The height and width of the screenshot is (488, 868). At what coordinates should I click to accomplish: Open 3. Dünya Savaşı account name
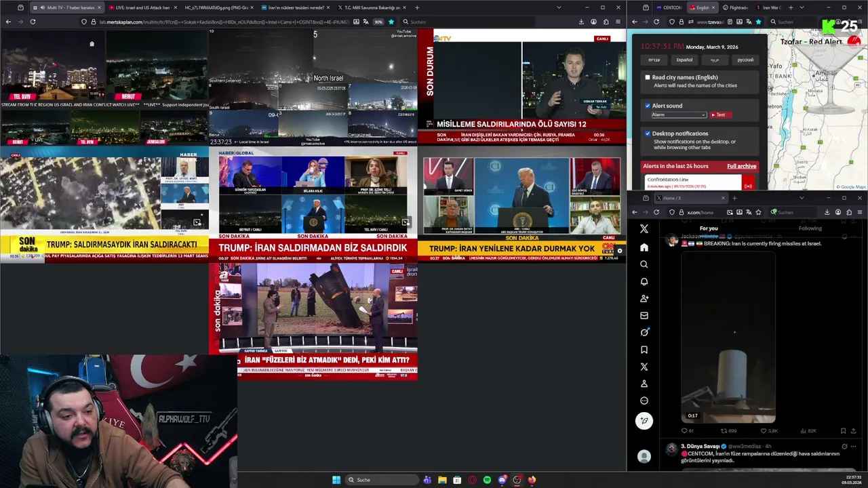pyautogui.click(x=700, y=447)
